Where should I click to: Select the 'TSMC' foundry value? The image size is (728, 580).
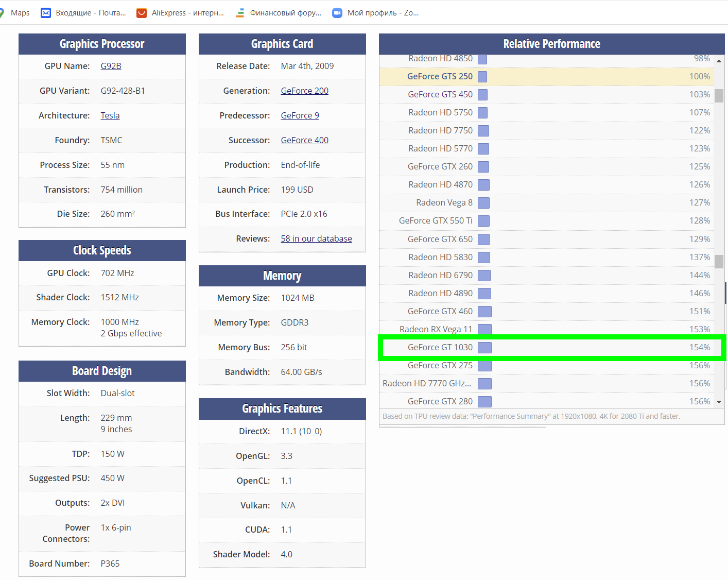click(x=111, y=140)
